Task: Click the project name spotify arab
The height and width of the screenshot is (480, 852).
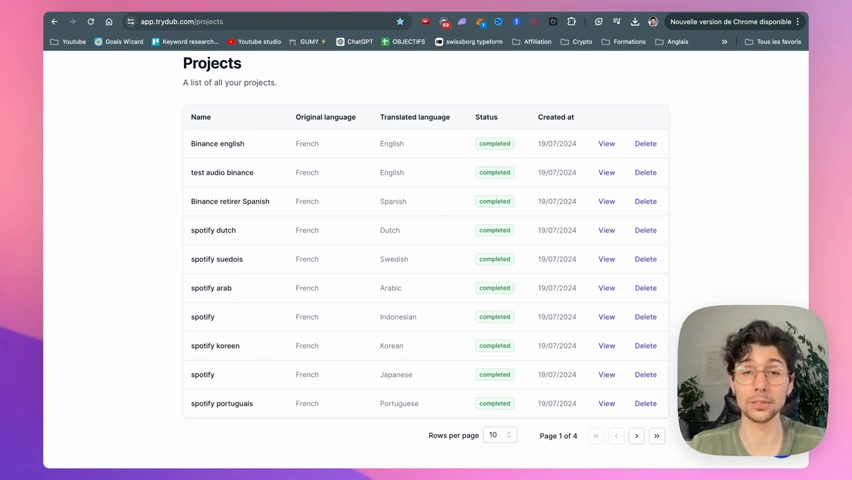Action: (211, 288)
